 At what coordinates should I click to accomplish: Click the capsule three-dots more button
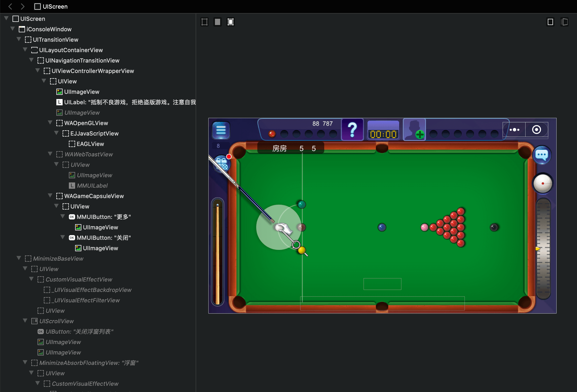pos(514,130)
